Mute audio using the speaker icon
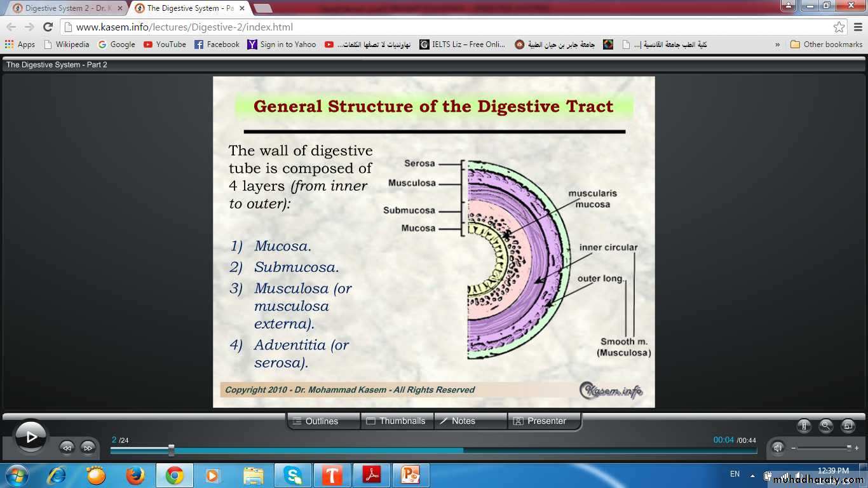The image size is (868, 488). pyautogui.click(x=778, y=447)
